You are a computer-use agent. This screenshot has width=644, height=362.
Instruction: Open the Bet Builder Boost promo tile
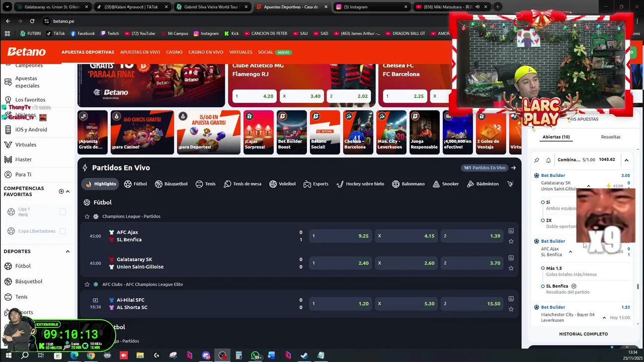(x=291, y=132)
